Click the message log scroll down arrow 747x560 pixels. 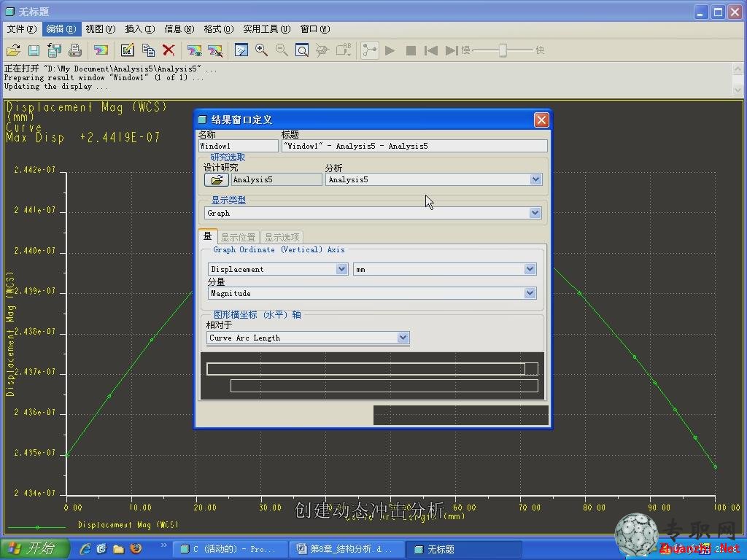point(738,89)
